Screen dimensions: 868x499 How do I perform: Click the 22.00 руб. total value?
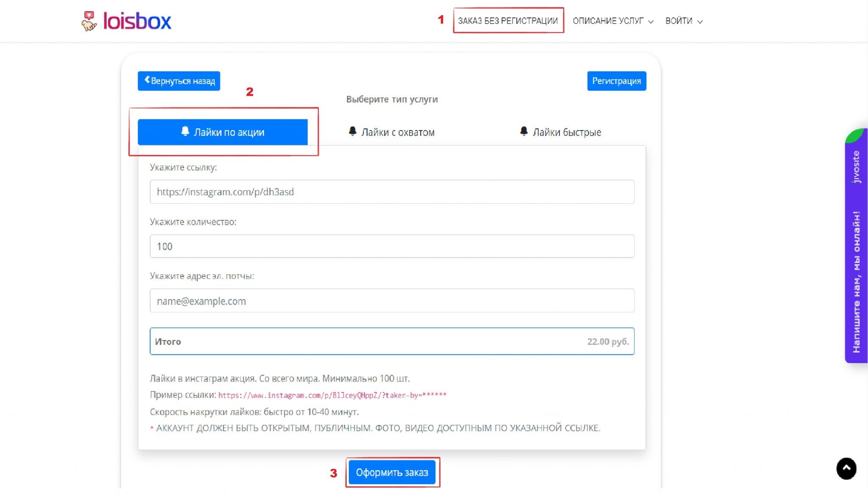click(608, 341)
